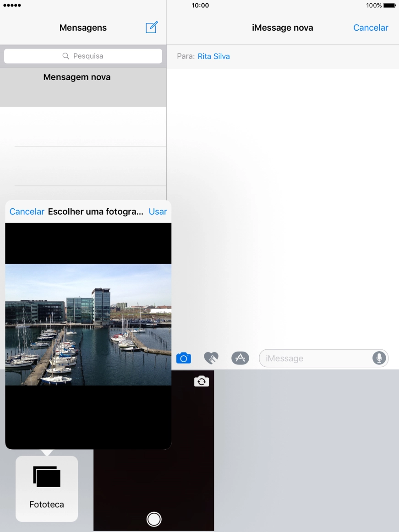Tap the compose new message icon

click(152, 27)
